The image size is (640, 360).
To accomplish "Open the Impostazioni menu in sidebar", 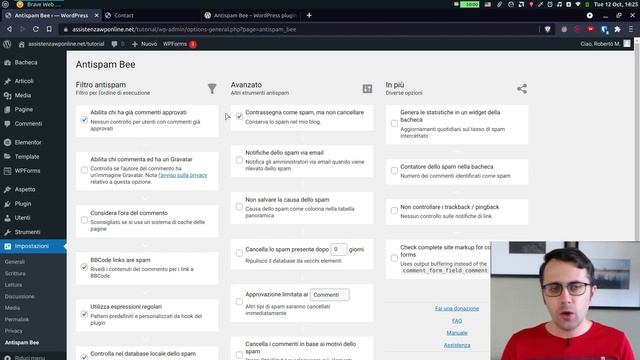I will (x=33, y=246).
